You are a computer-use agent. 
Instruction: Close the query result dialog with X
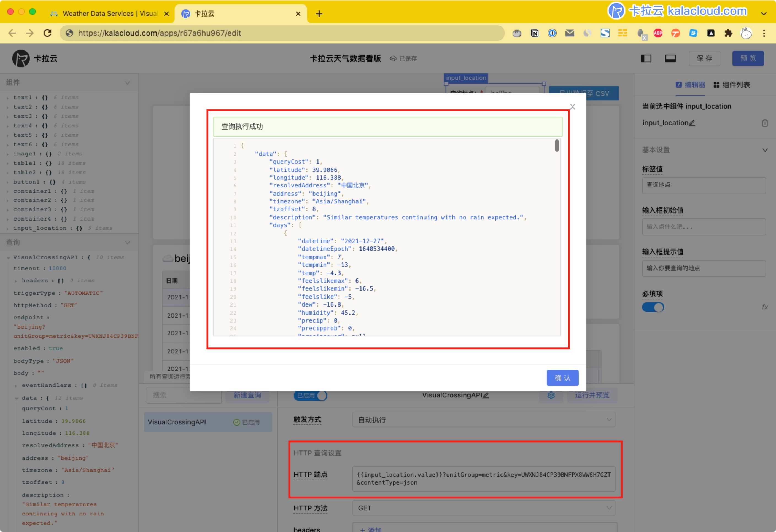(572, 107)
